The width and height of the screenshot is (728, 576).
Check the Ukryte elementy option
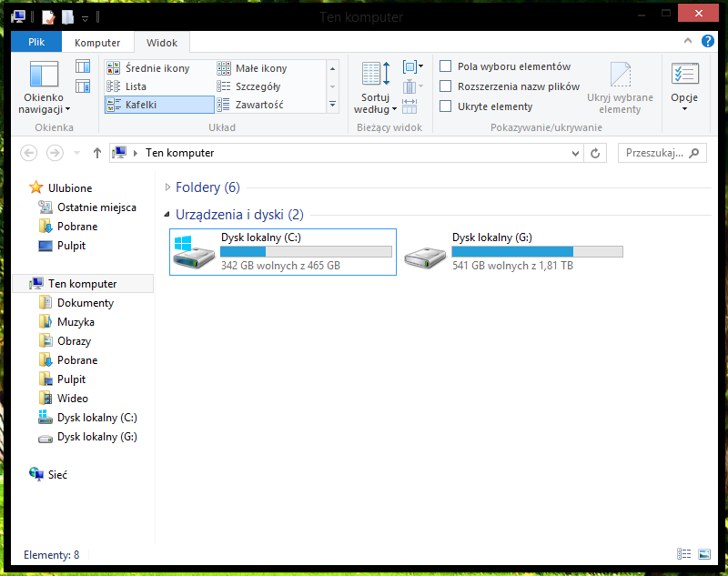coord(446,106)
